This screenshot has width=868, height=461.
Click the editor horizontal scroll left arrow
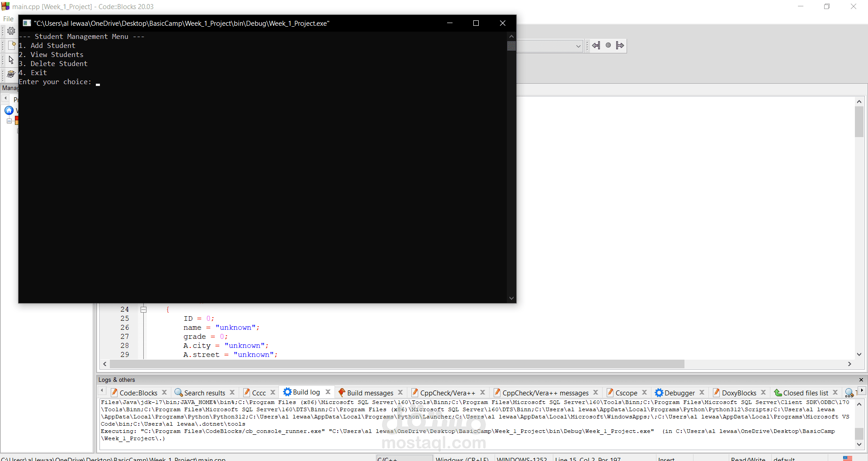(105, 364)
